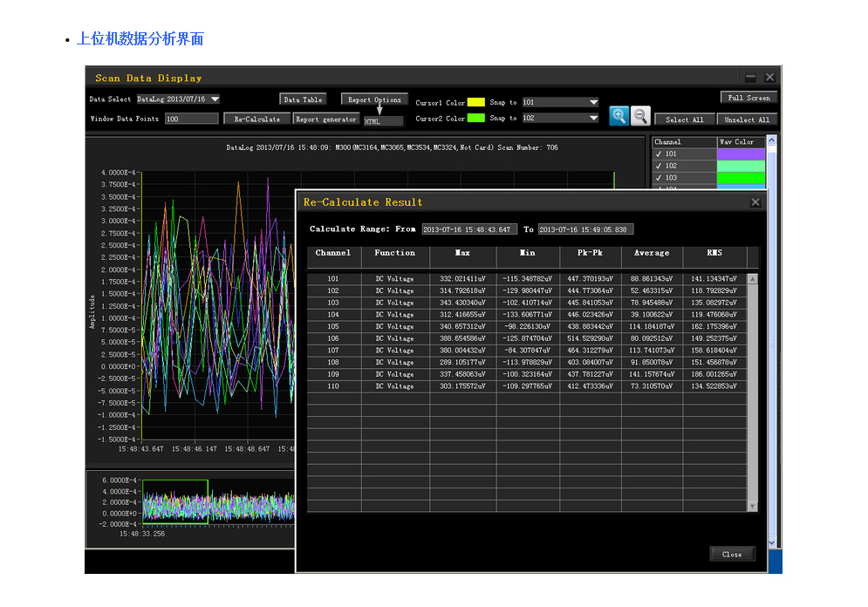This screenshot has width=868, height=607.
Task: Toggle channel 101 checkbox
Action: pos(660,154)
